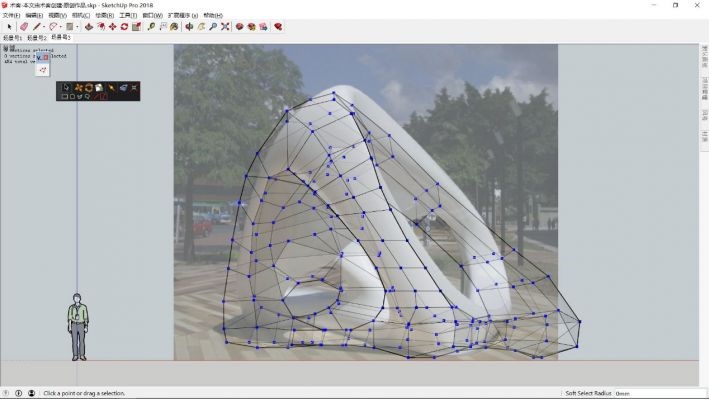Open the 文件(F) menu
The height and width of the screenshot is (399, 709).
(x=11, y=15)
